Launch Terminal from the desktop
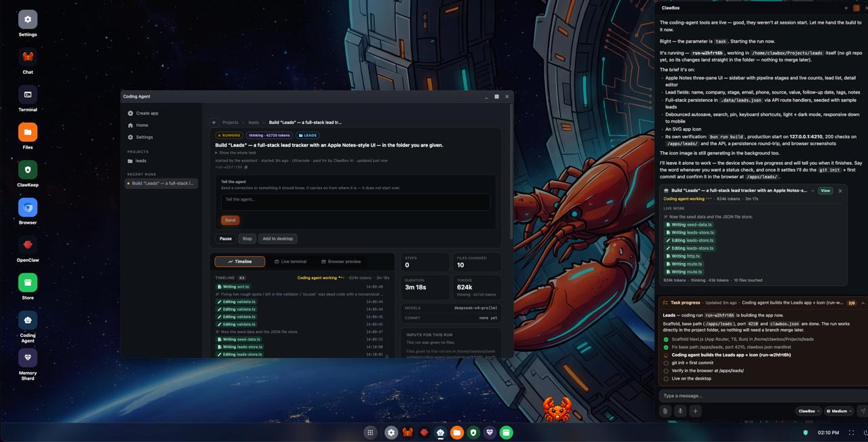Screen dimensions: 868x442 [28, 95]
